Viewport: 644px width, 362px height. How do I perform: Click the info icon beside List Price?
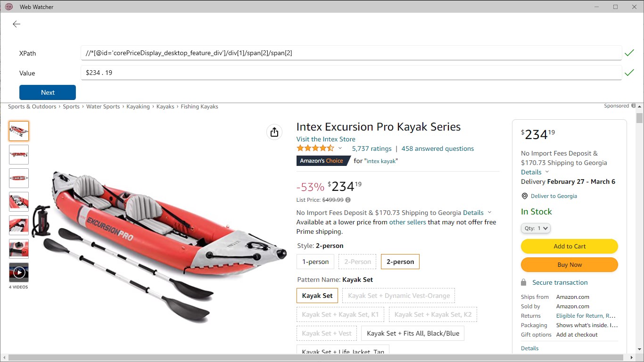click(x=348, y=200)
